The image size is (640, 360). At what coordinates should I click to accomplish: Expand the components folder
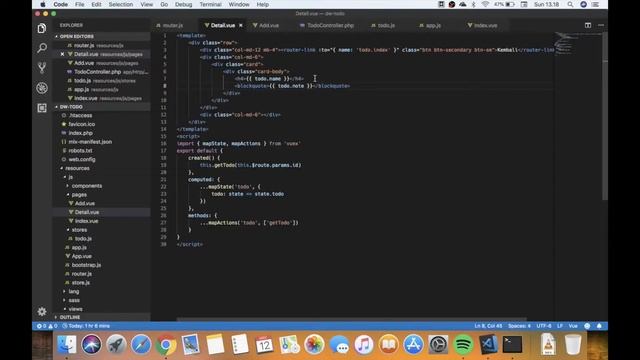(x=87, y=186)
